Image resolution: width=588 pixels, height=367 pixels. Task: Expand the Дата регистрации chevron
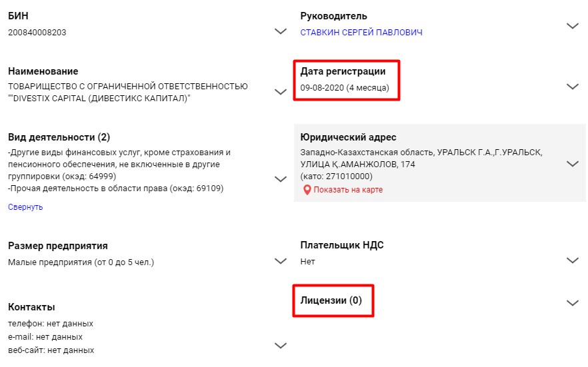(572, 87)
